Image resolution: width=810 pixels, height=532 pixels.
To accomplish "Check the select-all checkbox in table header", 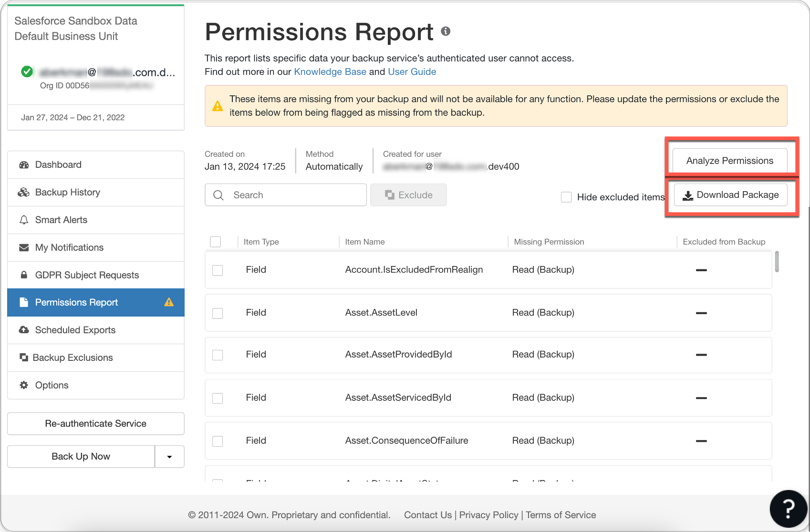I will pos(215,242).
